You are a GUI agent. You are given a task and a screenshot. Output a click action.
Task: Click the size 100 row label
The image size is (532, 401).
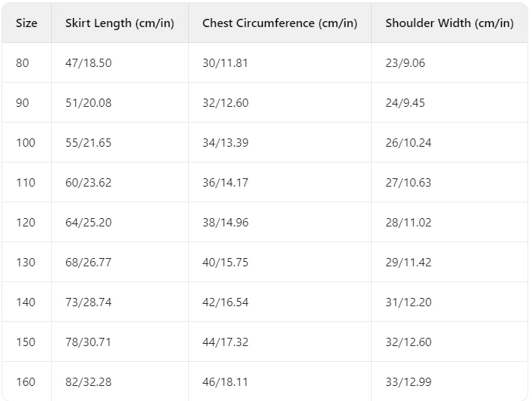(x=26, y=143)
